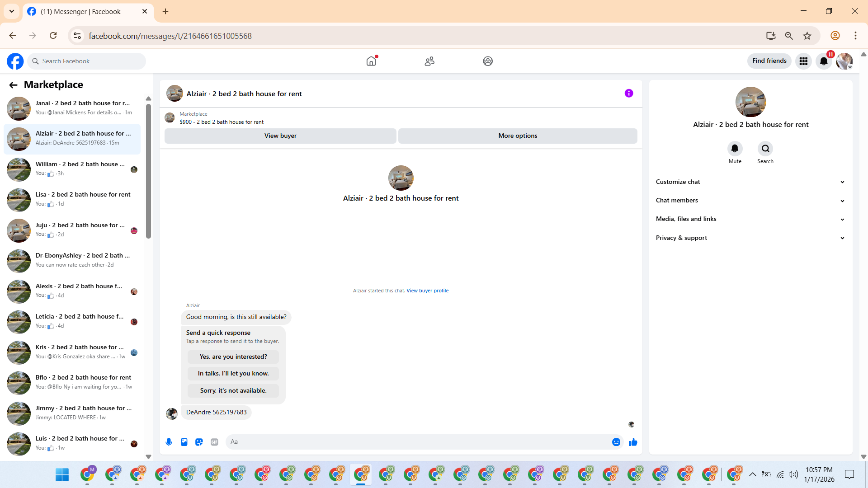
Task: Attach a photo using image icon
Action: click(184, 442)
